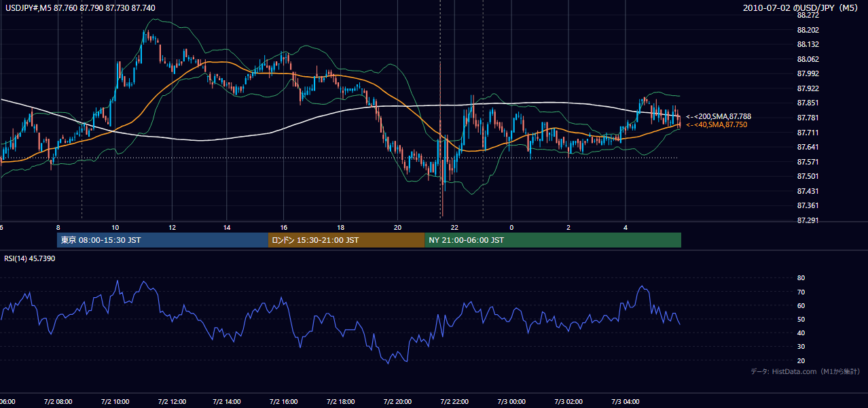The height and width of the screenshot is (408, 868).
Task: Click hour label 4 under the price chart
Action: pos(625,227)
